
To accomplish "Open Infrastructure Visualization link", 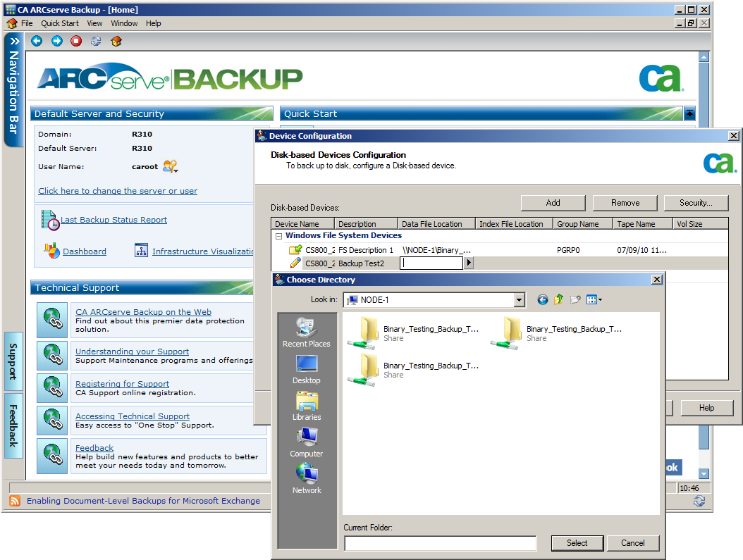I will 203,251.
